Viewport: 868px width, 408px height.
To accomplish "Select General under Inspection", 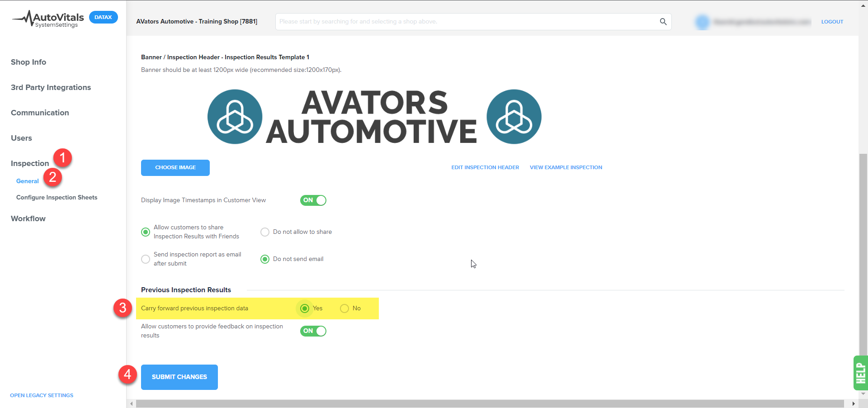I will pos(28,181).
